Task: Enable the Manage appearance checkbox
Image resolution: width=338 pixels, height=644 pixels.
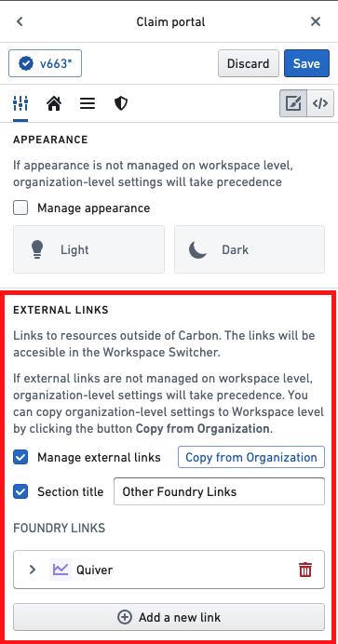Action: coord(20,208)
